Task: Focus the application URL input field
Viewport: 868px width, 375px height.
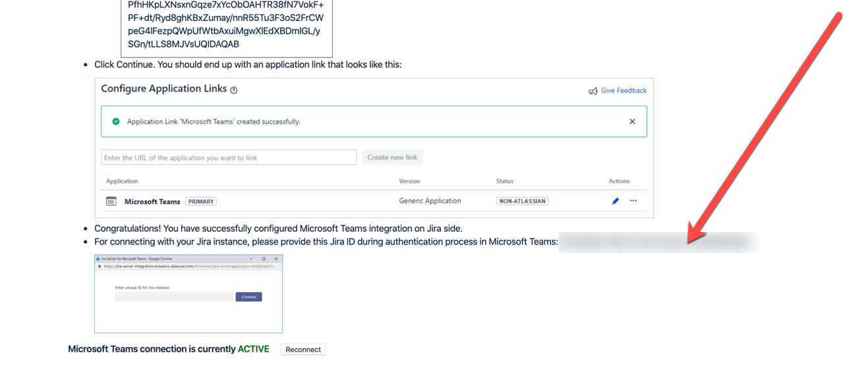Action: pyautogui.click(x=229, y=158)
